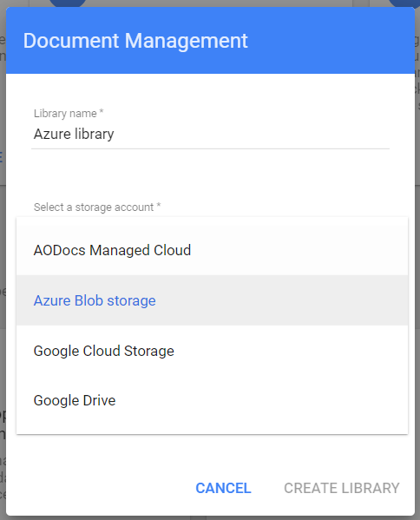
Task: Click blank space above AODocs Managed Cloud option
Action: click(x=212, y=221)
